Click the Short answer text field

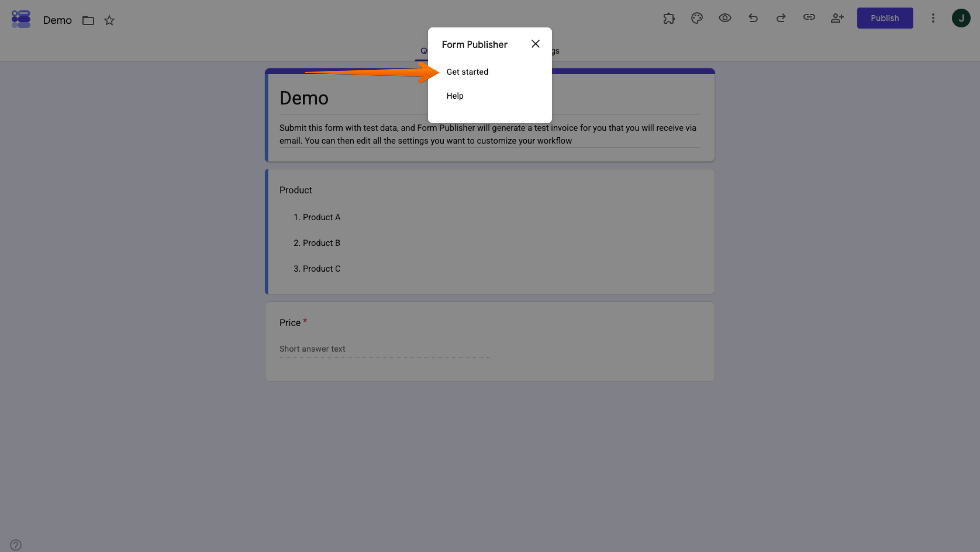click(384, 349)
